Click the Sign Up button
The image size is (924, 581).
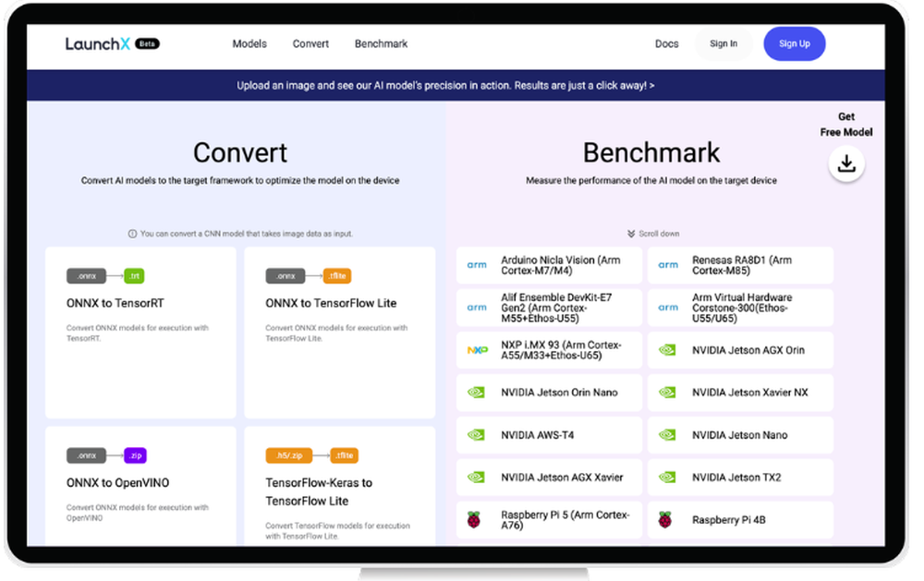click(x=795, y=43)
